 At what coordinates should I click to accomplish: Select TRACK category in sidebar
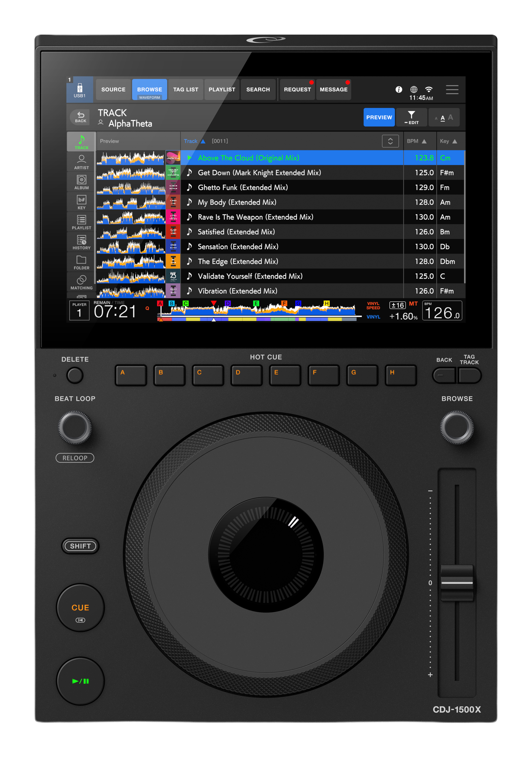tap(81, 142)
